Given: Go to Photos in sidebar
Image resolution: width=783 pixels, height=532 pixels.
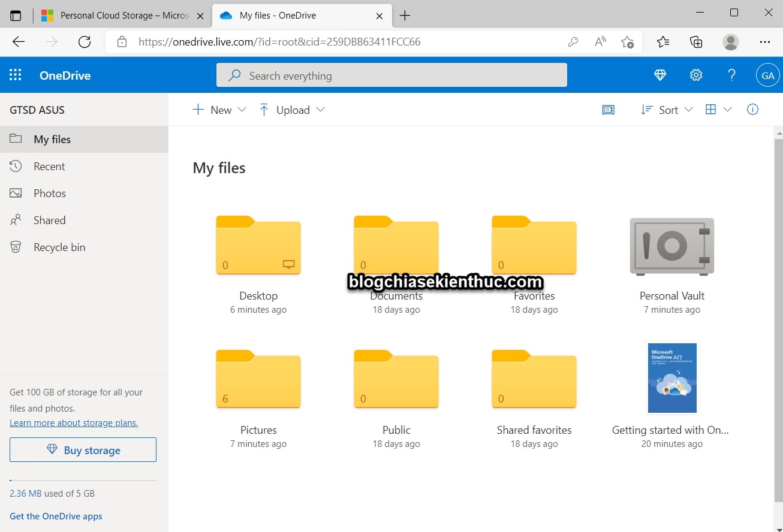Looking at the screenshot, I should 84,193.
